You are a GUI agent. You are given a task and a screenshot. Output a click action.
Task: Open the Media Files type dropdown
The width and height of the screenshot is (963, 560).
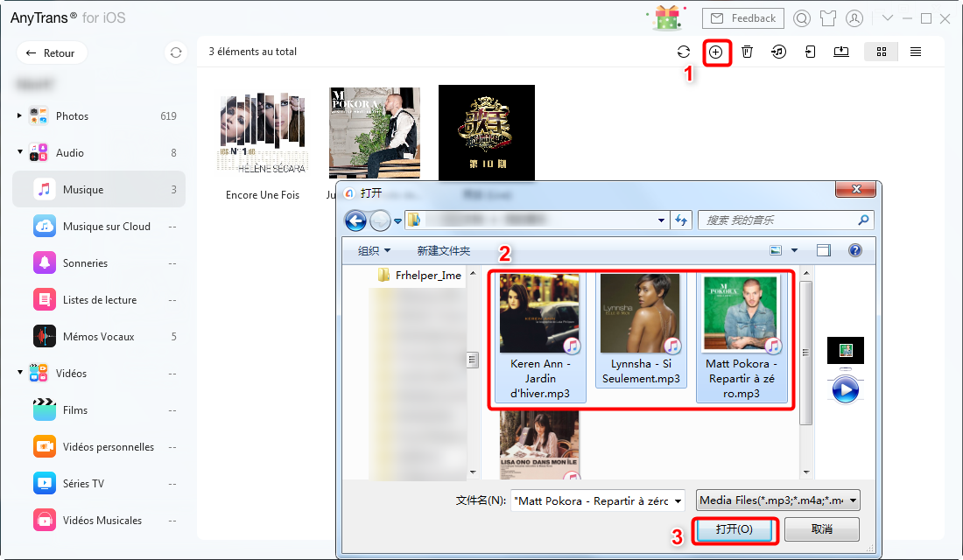[777, 500]
